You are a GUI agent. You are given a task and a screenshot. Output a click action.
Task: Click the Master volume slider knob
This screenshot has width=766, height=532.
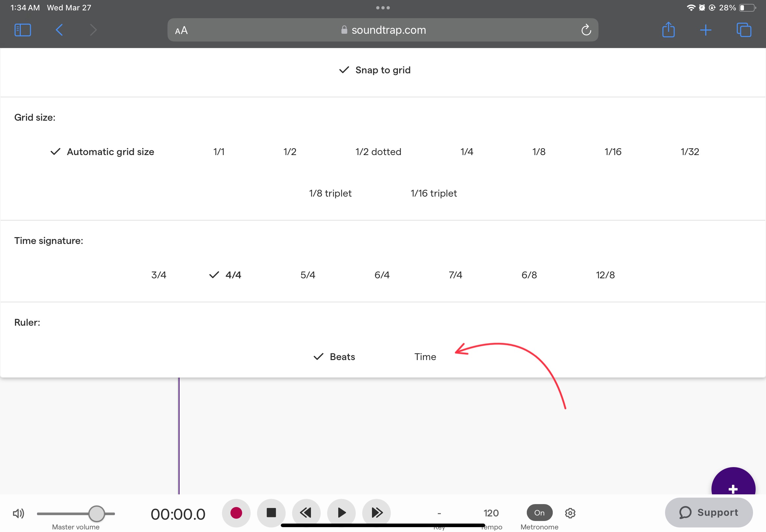(96, 513)
